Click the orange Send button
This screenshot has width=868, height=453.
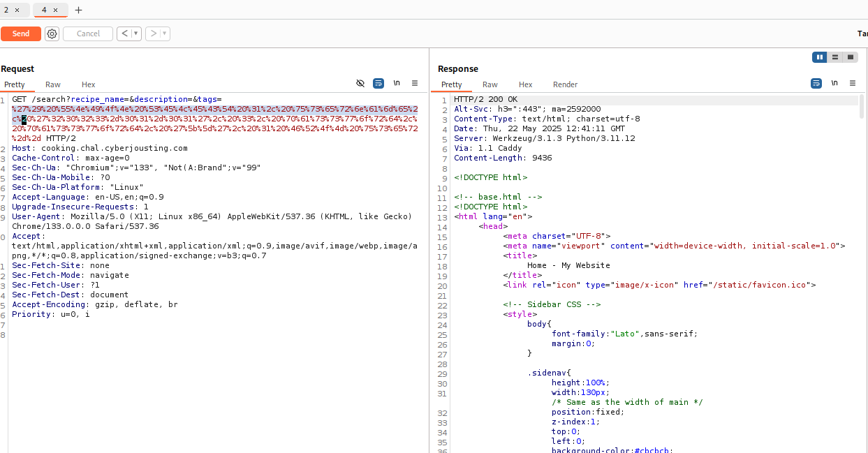[x=21, y=34]
